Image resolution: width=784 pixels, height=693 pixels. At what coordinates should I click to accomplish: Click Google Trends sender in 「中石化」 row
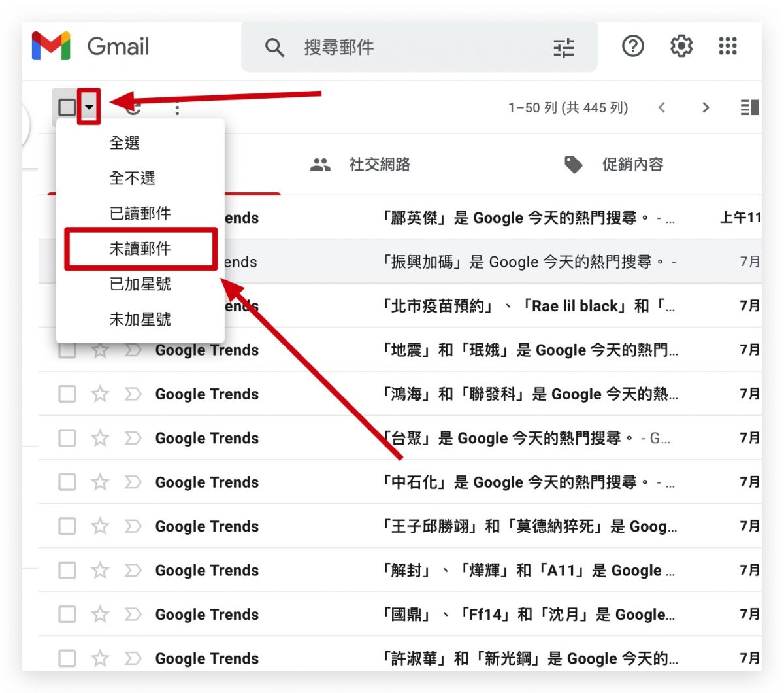pos(207,482)
